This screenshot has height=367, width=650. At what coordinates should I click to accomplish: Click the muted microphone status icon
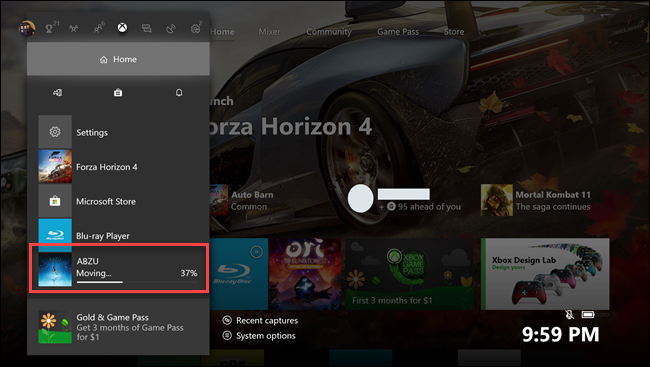[x=570, y=315]
